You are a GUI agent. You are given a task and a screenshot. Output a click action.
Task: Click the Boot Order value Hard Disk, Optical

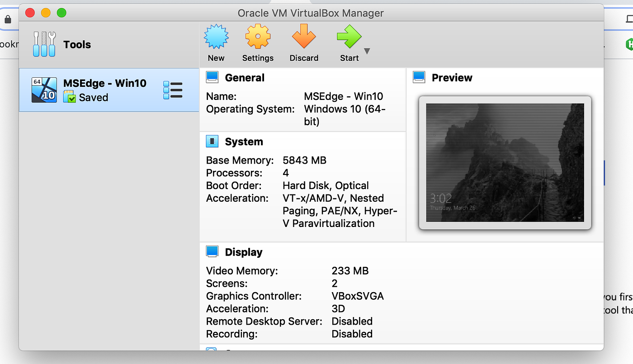point(326,186)
